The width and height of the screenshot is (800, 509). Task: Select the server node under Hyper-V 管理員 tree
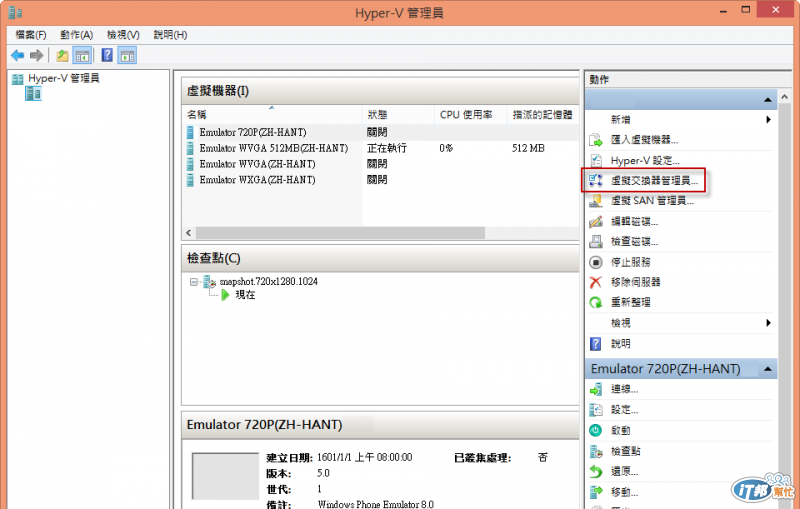pyautogui.click(x=33, y=94)
